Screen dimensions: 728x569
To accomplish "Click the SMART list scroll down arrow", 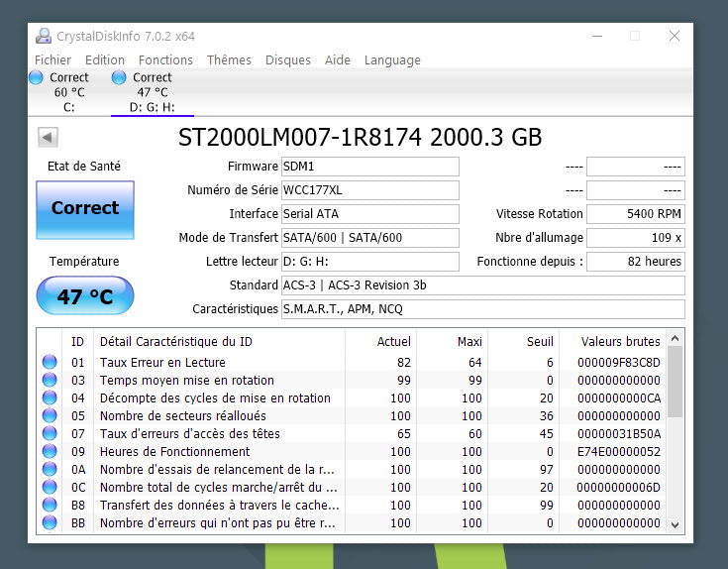I will pyautogui.click(x=676, y=524).
